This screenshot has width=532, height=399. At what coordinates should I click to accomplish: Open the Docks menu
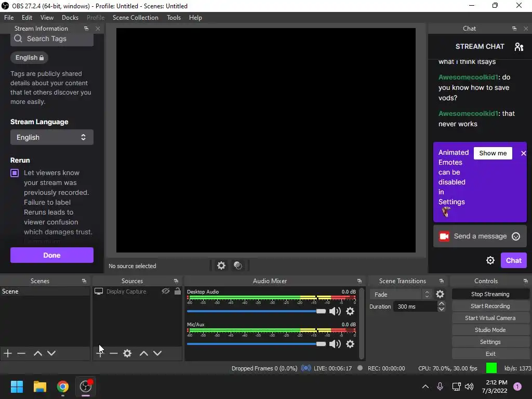(x=70, y=18)
